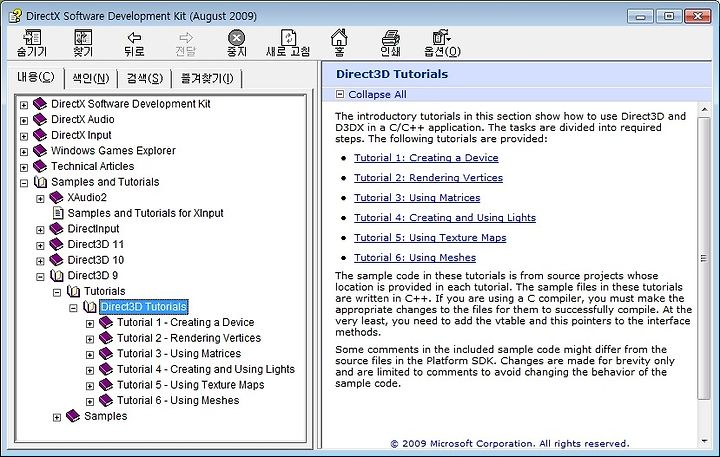The height and width of the screenshot is (457, 720).
Task: Select the Direct3D 10 tree item
Action: tap(96, 260)
